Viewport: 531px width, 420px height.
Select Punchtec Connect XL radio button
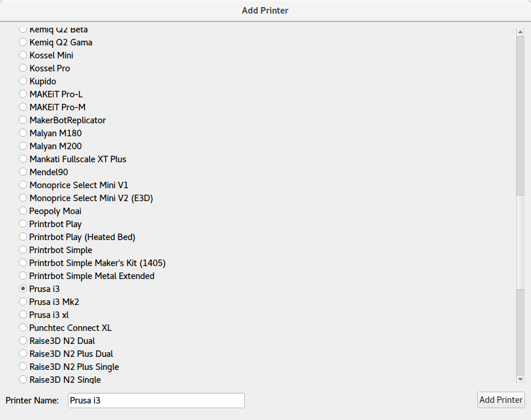(x=23, y=328)
